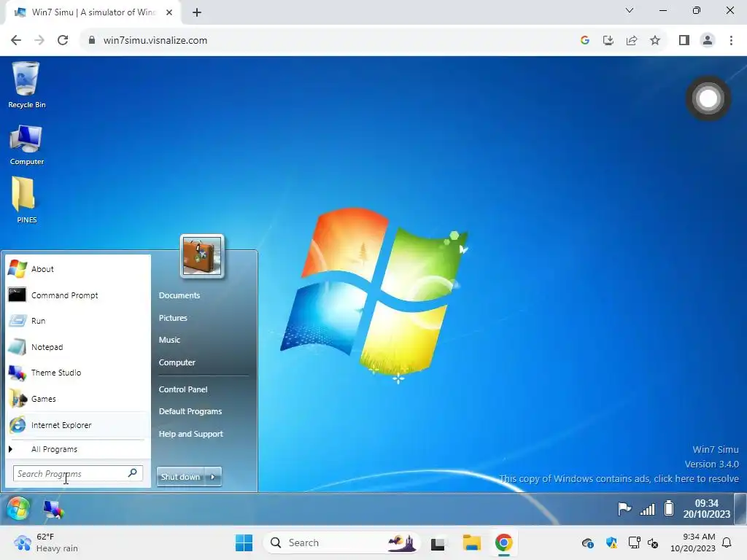Select the Computer desktop icon

click(x=26, y=145)
